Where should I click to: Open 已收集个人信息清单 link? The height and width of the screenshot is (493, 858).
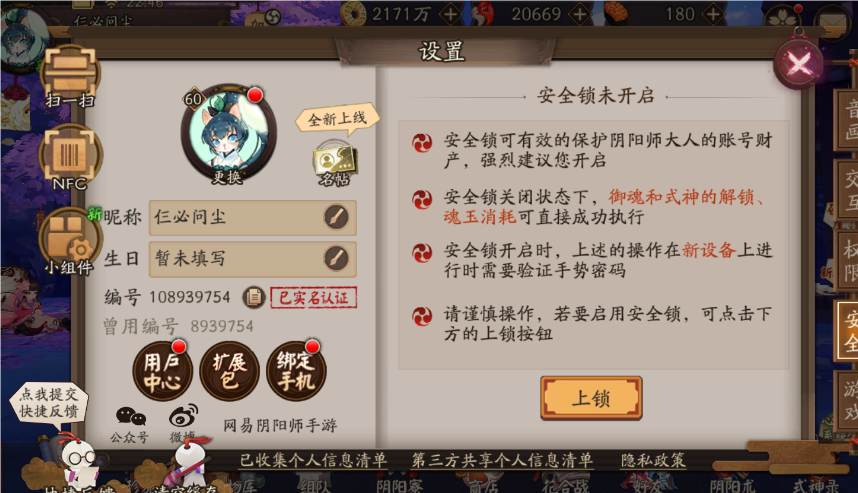pos(313,460)
